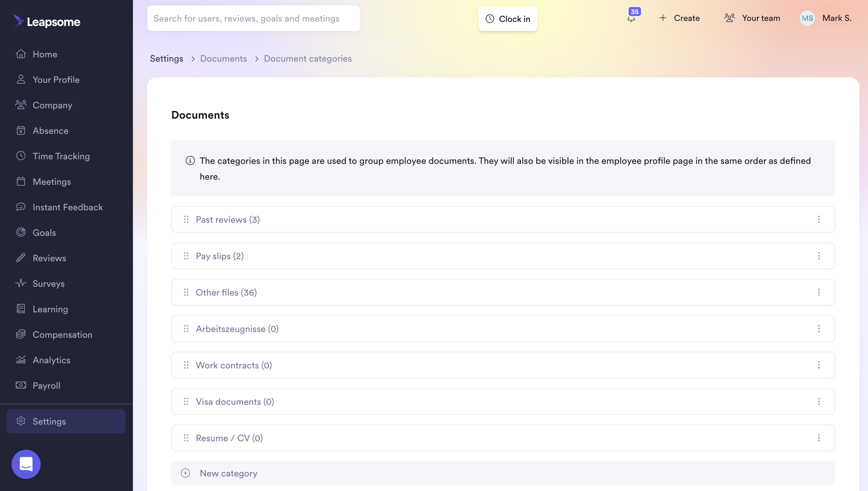The width and height of the screenshot is (868, 491).
Task: Open Pay slips options menu
Action: pos(819,256)
